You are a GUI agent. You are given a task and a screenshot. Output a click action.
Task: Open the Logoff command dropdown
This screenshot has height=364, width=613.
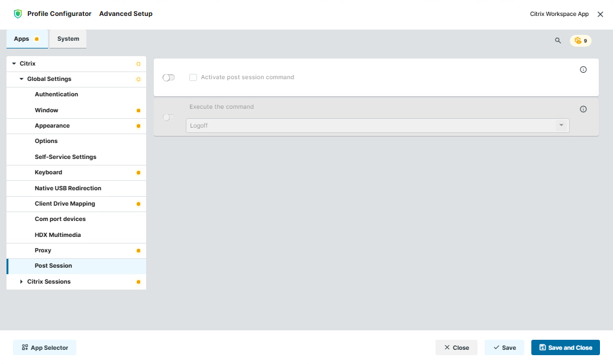point(378,126)
